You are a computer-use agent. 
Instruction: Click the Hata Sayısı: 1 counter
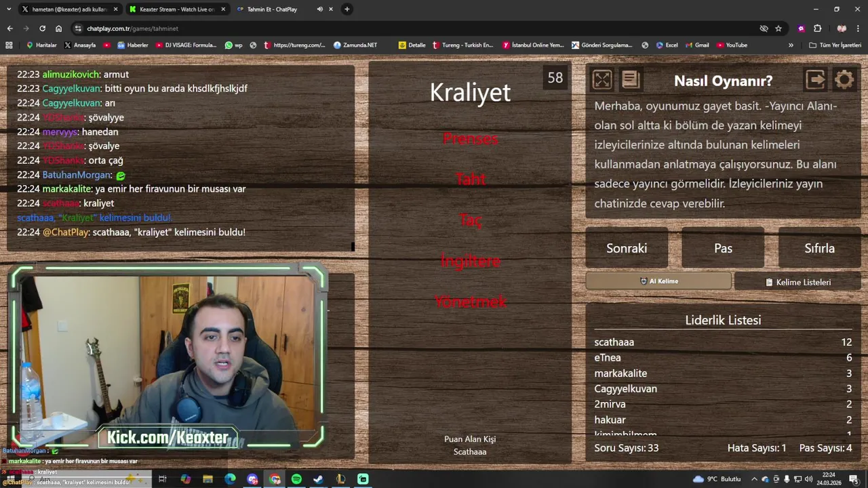(757, 448)
